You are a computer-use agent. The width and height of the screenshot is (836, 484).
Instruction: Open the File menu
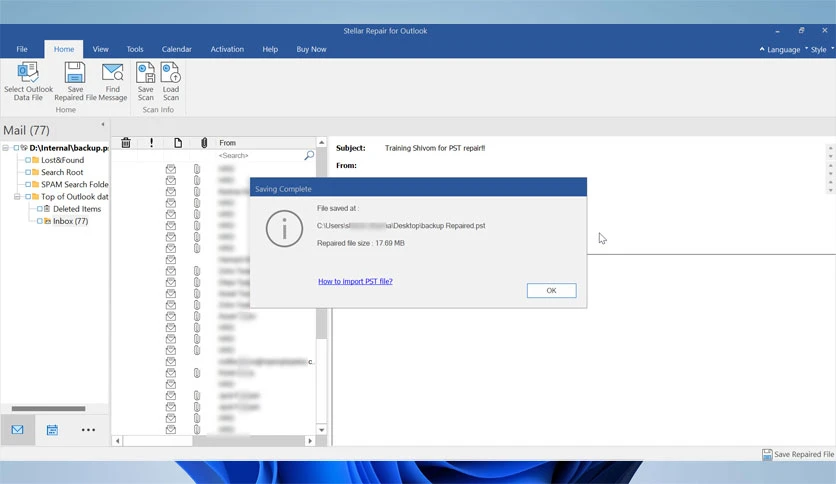pos(22,49)
